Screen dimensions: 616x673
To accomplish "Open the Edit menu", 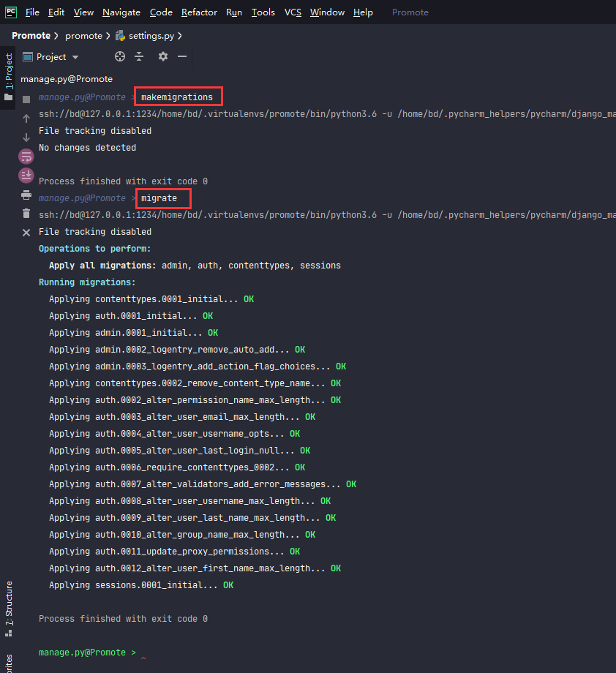I will coord(56,12).
